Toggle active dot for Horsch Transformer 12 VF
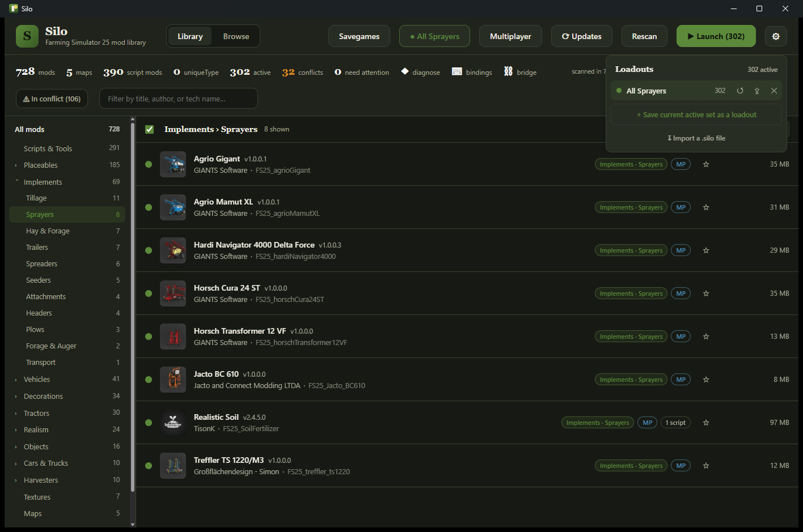Image resolution: width=803 pixels, height=532 pixels. click(x=149, y=337)
